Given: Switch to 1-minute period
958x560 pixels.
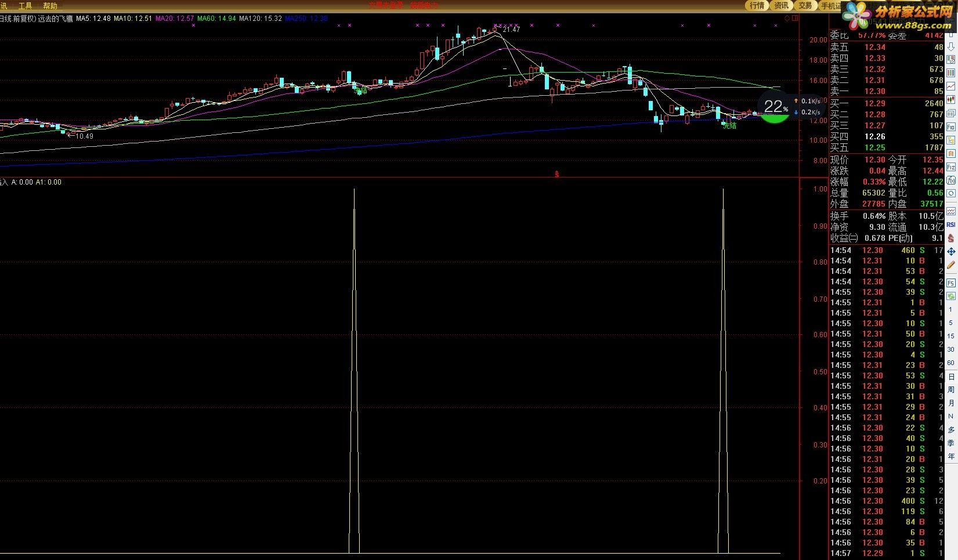Looking at the screenshot, I should click(950, 310).
